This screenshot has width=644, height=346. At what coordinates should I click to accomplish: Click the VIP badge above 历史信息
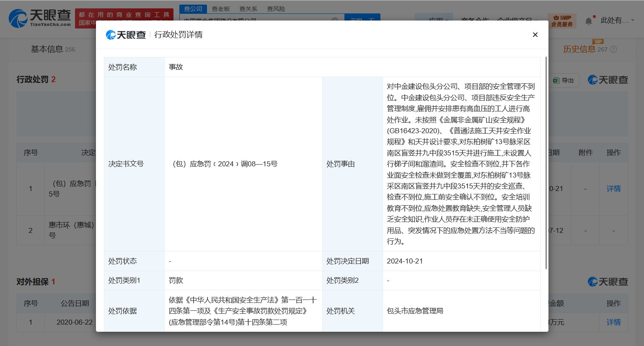(x=597, y=41)
